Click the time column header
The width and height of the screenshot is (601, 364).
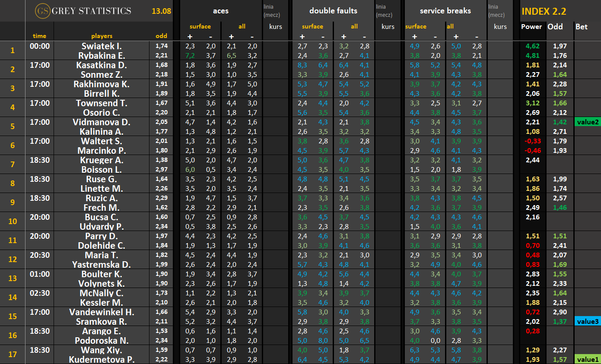tap(39, 36)
